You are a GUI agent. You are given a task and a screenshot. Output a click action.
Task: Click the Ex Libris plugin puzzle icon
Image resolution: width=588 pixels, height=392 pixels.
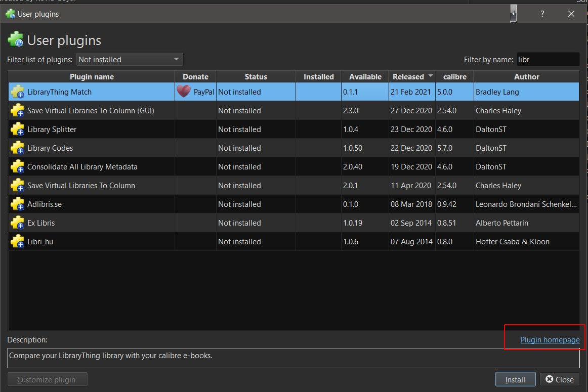coord(18,223)
